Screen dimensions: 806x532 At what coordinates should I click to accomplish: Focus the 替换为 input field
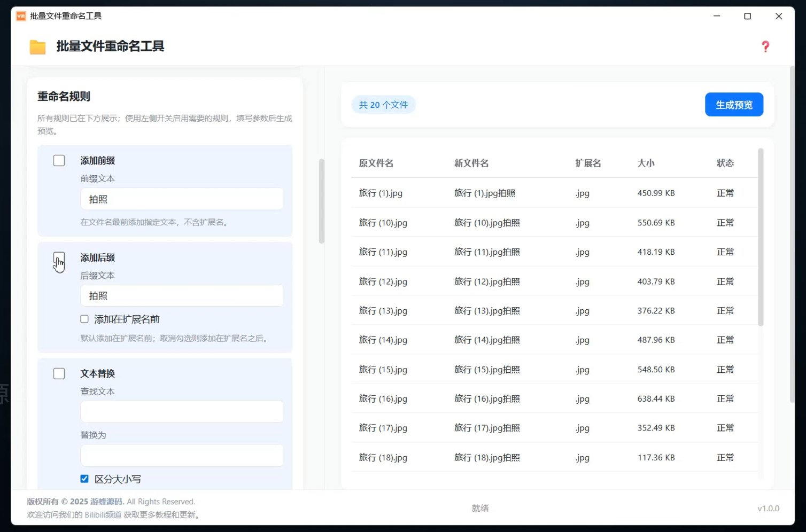tap(182, 456)
